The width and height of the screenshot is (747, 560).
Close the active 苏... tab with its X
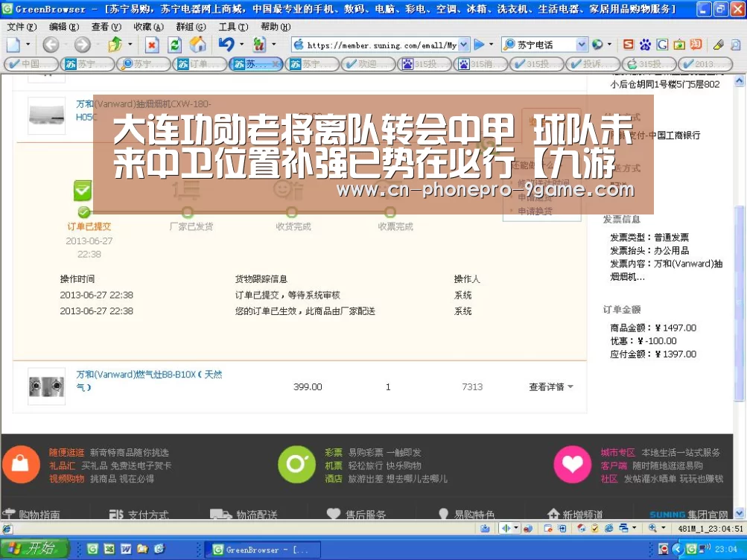[x=276, y=64]
